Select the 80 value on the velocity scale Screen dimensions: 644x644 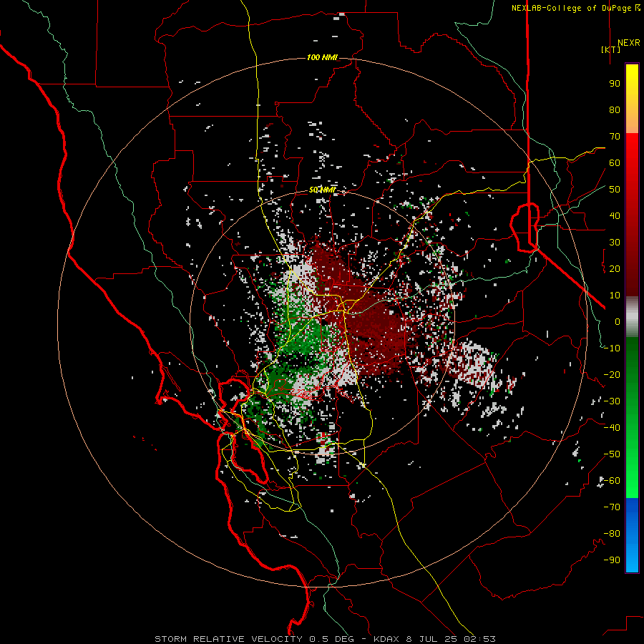(615, 110)
